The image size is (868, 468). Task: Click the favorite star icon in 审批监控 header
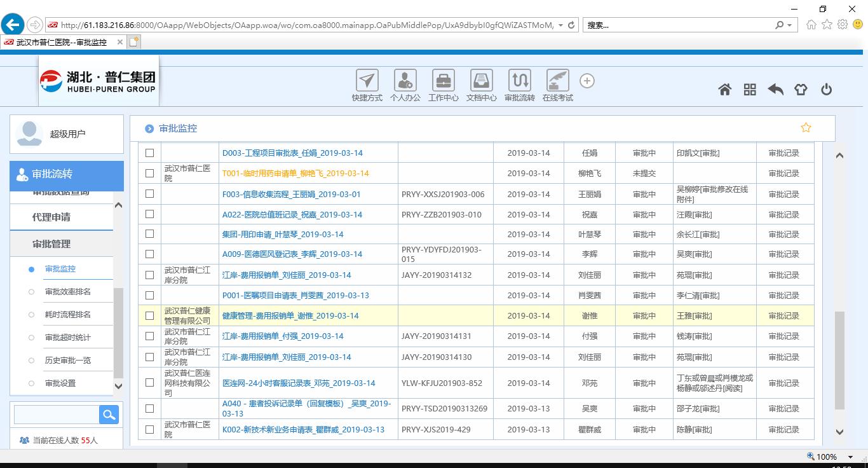tap(806, 128)
